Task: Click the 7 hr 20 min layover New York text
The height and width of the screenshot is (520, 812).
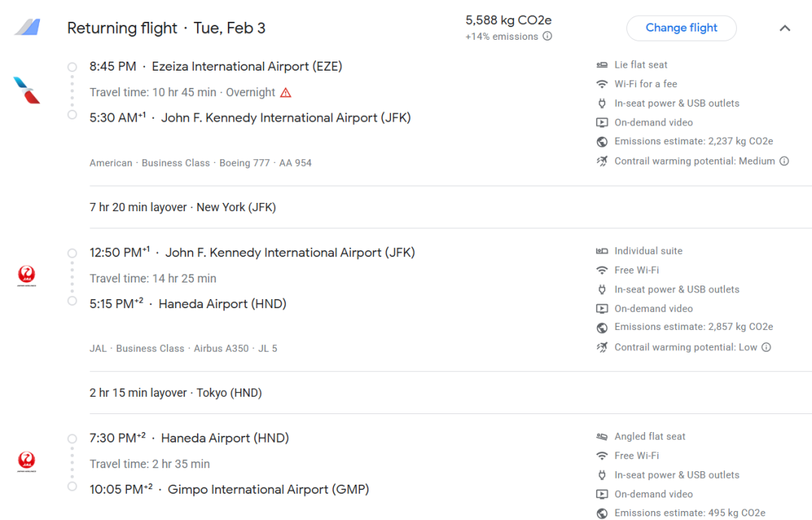Action: 183,207
